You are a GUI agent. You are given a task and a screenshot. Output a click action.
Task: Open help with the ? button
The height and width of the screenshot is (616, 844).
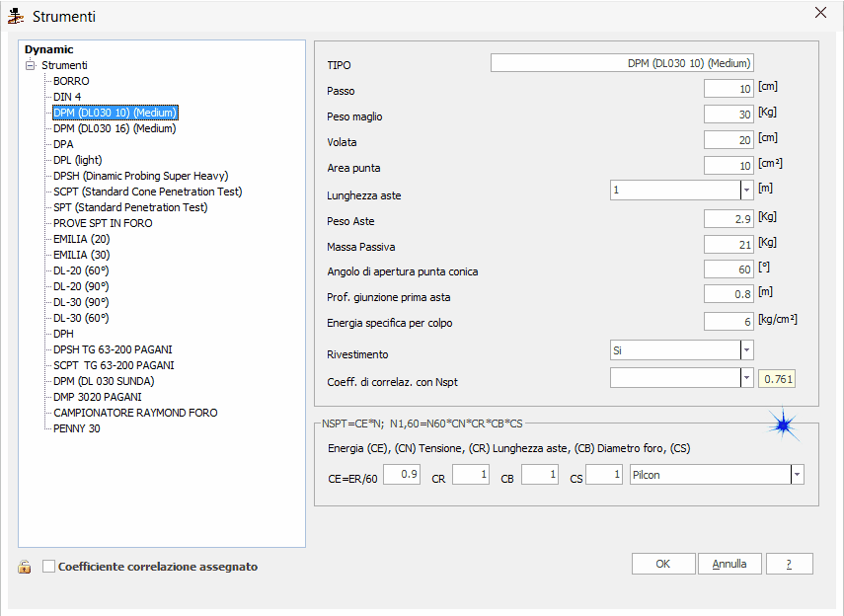[x=789, y=564]
